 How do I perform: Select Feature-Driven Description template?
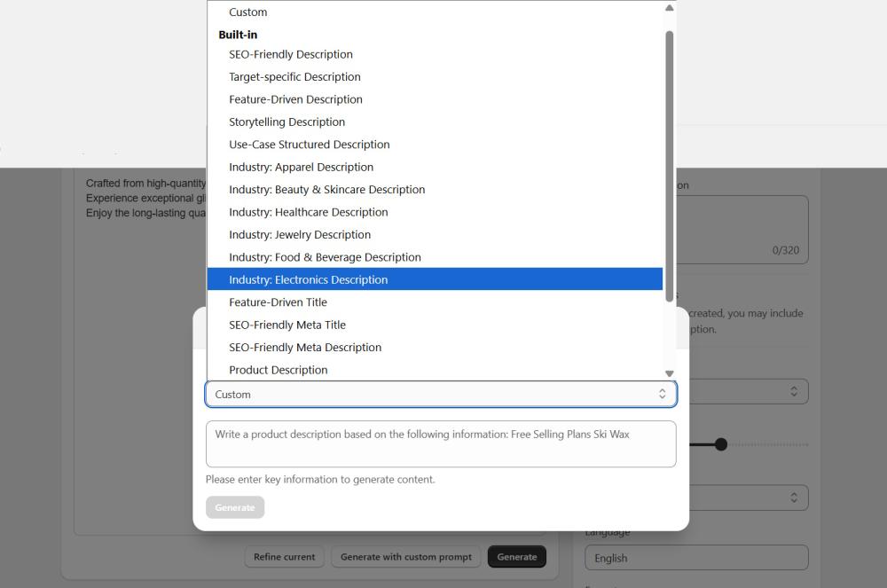[295, 99]
